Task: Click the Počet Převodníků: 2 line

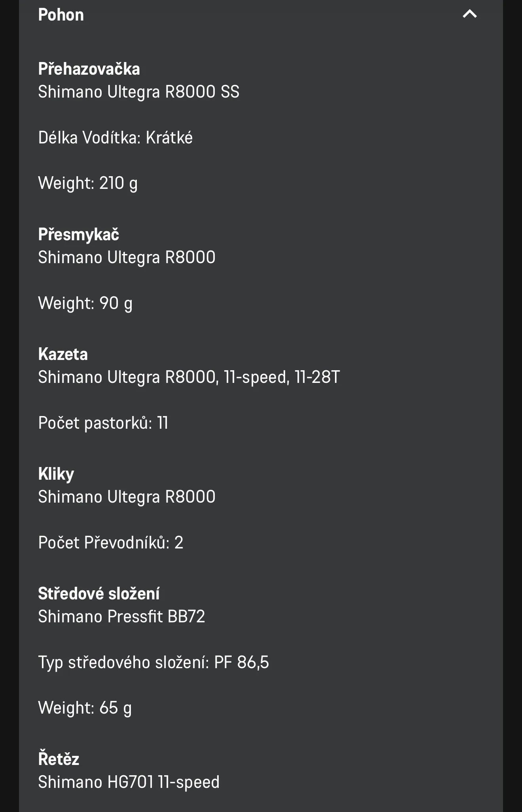Action: 111,543
